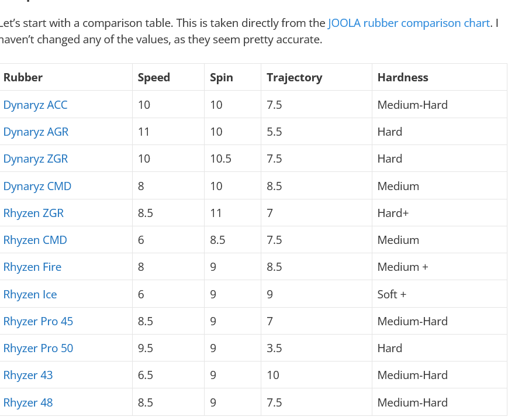Select the Hardness column header
508x420 pixels.
tap(403, 77)
